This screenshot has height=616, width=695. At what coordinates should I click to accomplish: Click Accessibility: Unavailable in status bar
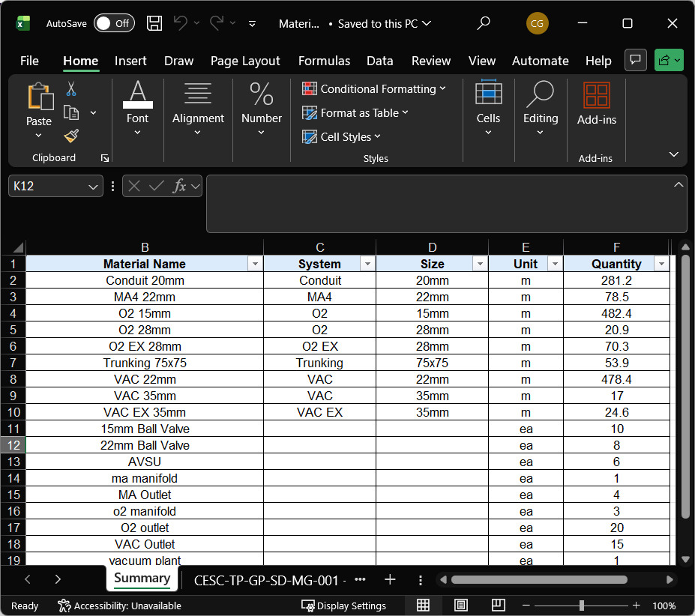click(x=119, y=606)
